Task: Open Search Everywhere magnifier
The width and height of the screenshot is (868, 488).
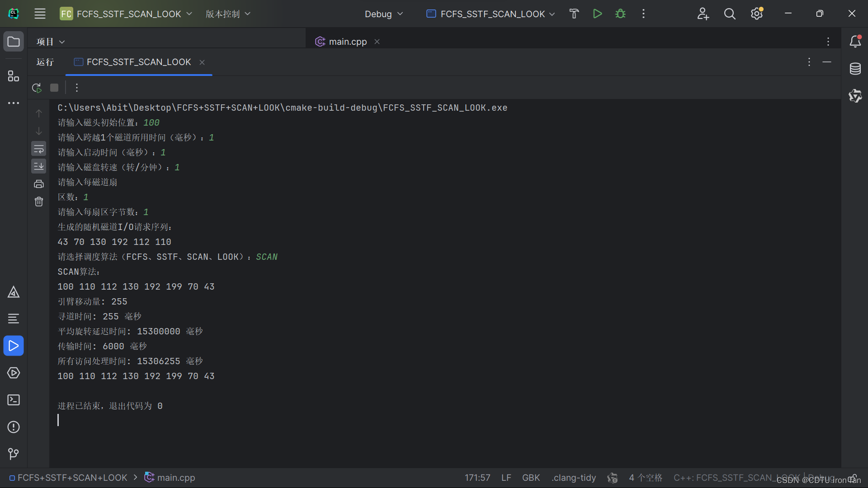Action: (730, 14)
